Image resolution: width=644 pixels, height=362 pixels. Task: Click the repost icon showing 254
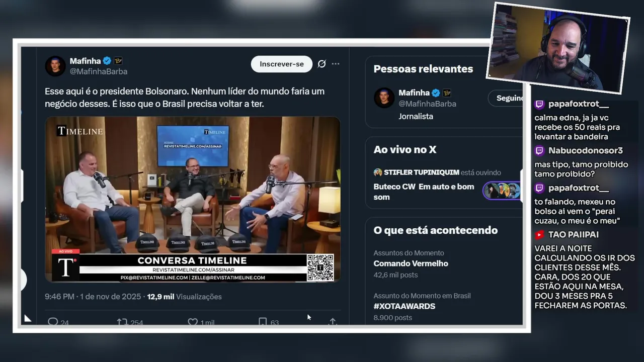coord(122,322)
